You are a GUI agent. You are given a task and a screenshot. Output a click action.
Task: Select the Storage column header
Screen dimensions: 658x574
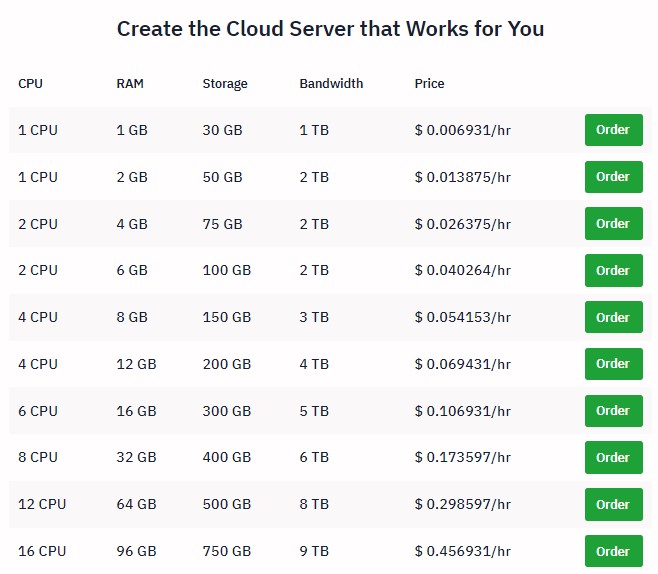click(x=225, y=83)
